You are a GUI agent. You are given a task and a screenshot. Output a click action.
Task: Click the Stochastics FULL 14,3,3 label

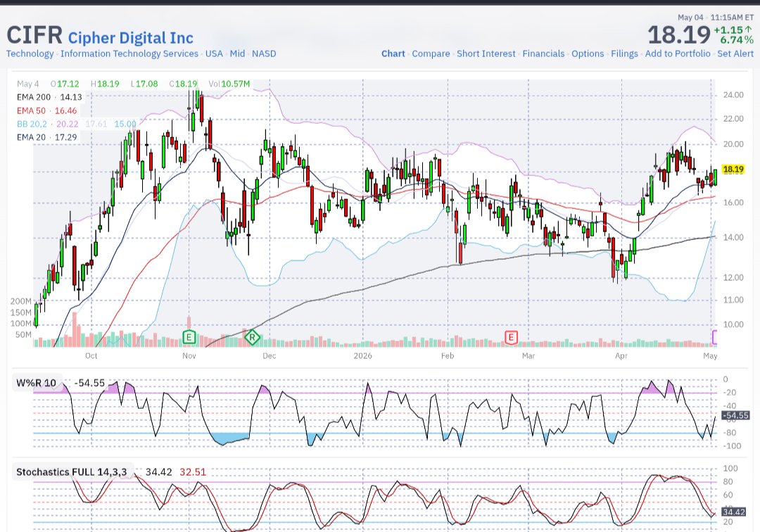pyautogui.click(x=72, y=472)
